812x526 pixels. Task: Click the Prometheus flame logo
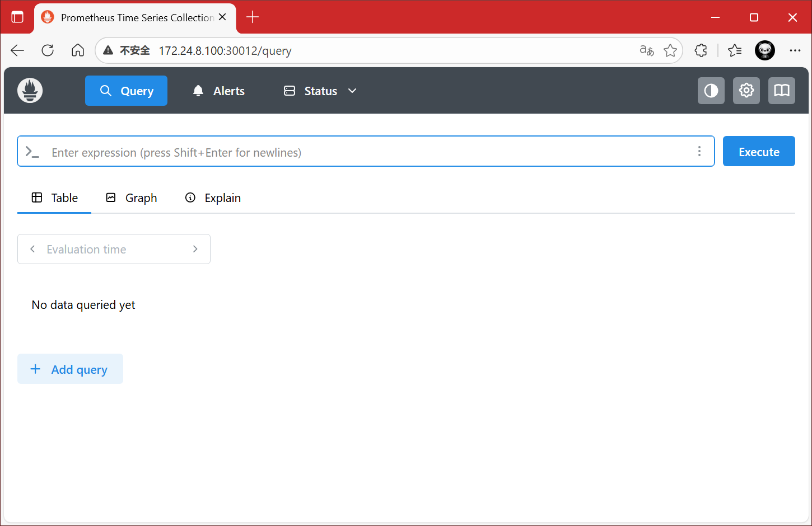click(x=30, y=91)
